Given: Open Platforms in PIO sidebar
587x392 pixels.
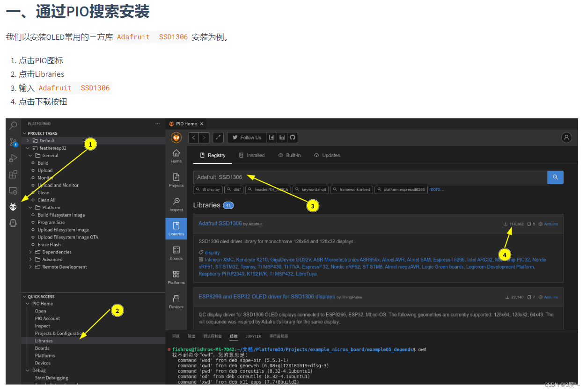Looking at the screenshot, I should [x=176, y=278].
